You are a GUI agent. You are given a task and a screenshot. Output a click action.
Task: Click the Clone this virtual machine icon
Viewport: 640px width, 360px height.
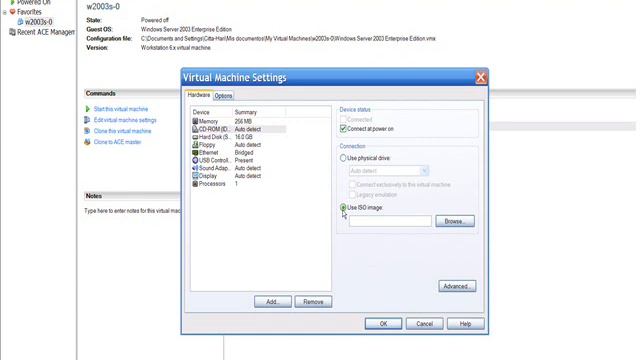[87, 131]
